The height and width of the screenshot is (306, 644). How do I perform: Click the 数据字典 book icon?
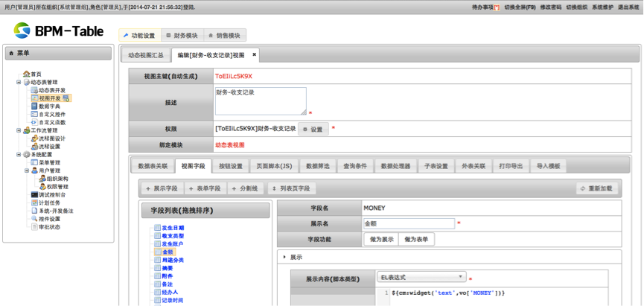pos(34,106)
